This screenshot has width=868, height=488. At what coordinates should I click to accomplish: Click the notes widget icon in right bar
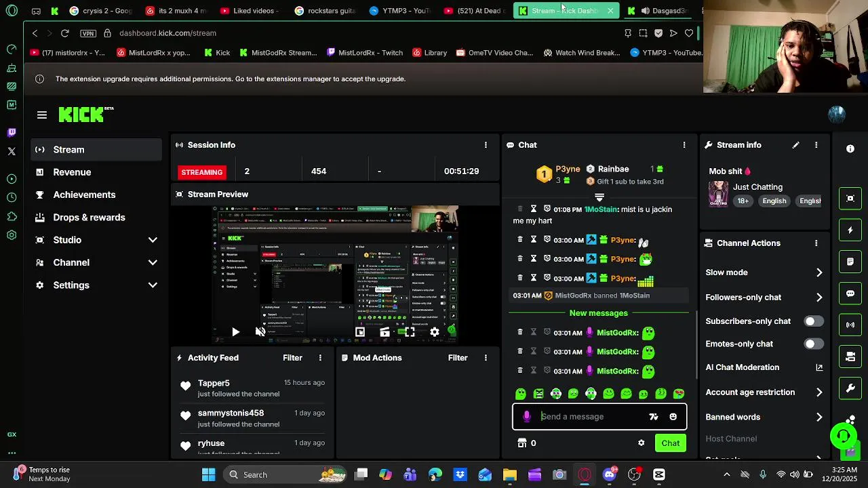coord(850,262)
